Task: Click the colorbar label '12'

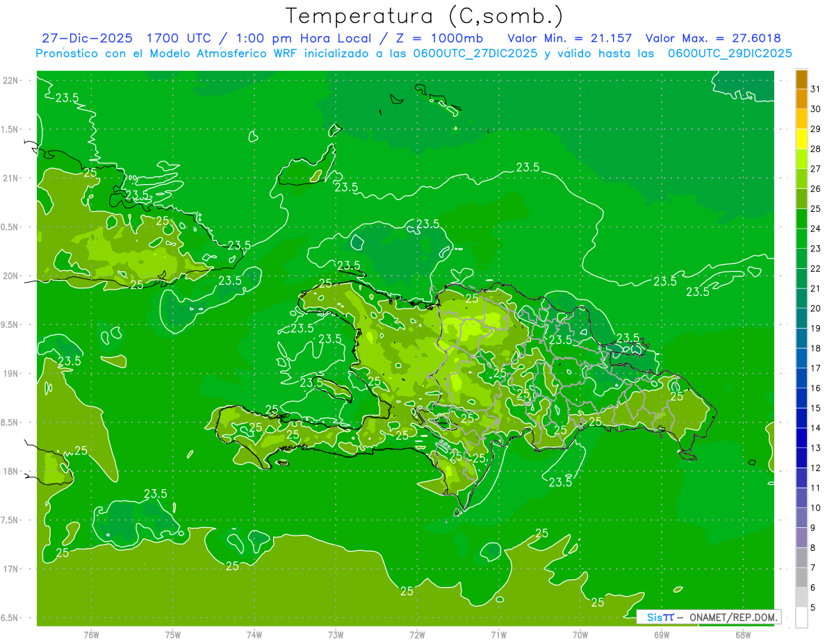Action: click(x=816, y=468)
